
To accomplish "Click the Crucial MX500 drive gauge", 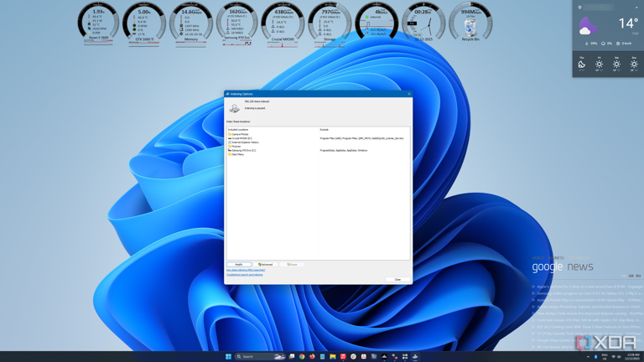I will [x=283, y=22].
